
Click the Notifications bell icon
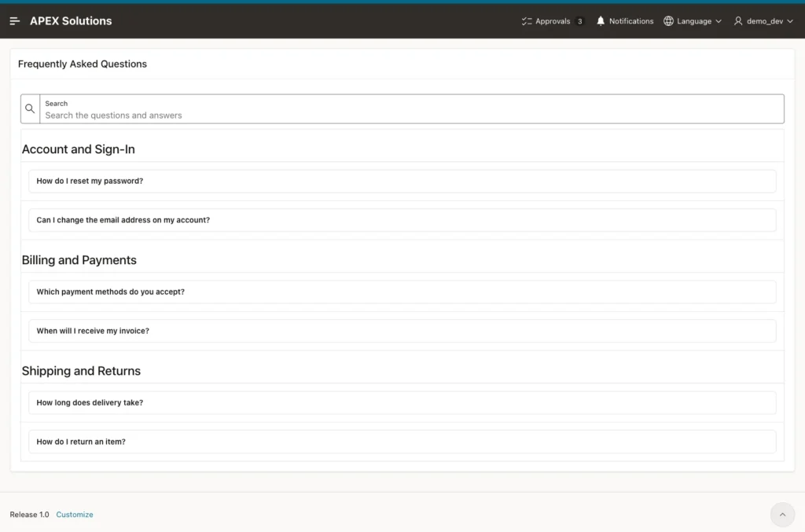click(600, 21)
